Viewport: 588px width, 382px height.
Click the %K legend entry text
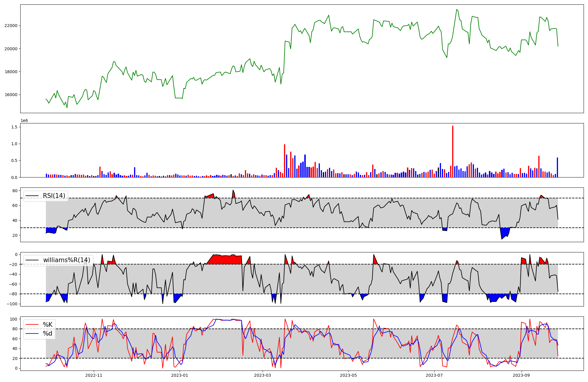click(x=48, y=325)
